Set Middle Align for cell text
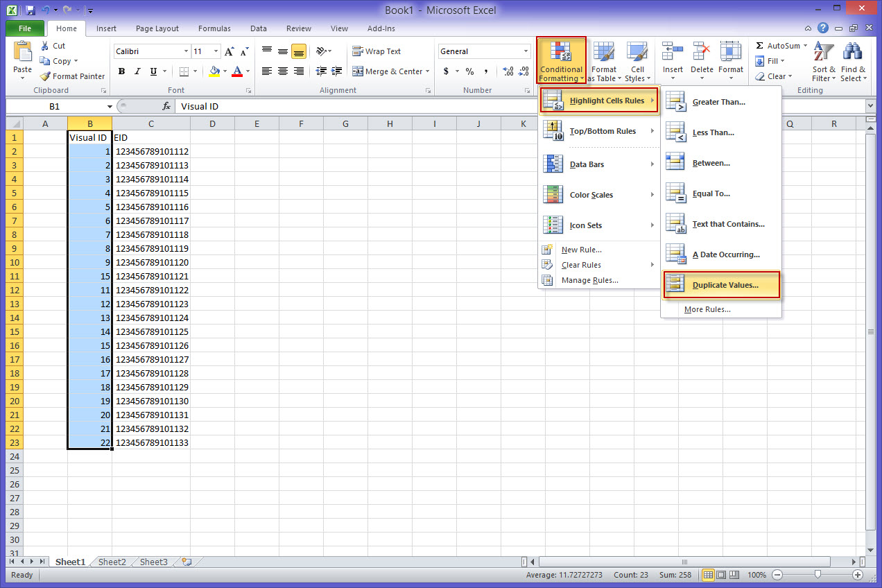The width and height of the screenshot is (882, 588). [x=283, y=51]
